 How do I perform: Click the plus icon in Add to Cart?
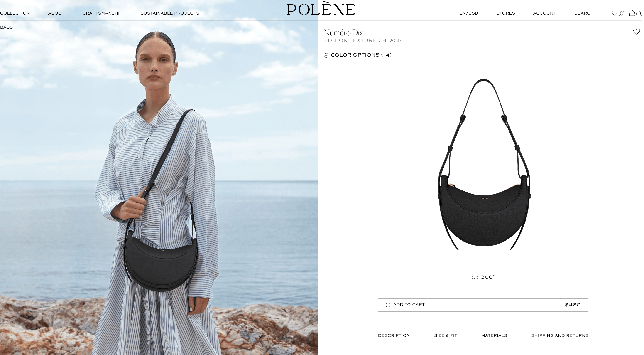[x=387, y=305]
